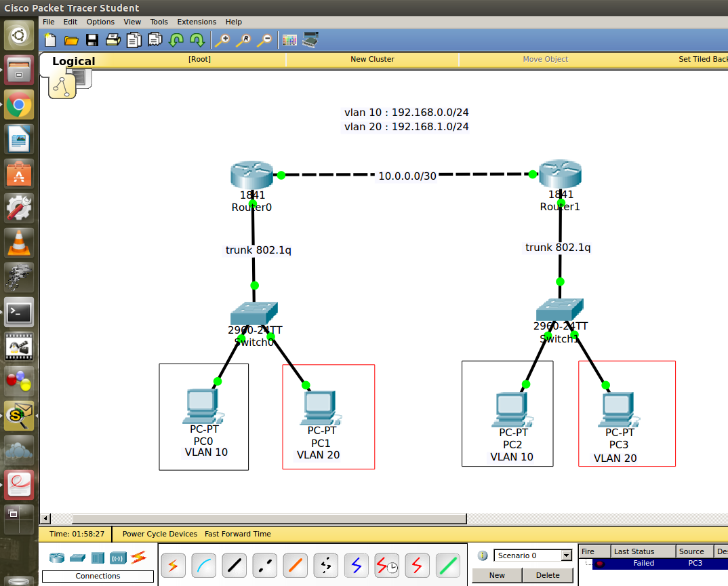Image resolution: width=728 pixels, height=586 pixels.
Task: Reset zoom with the R magnifier
Action: (243, 41)
